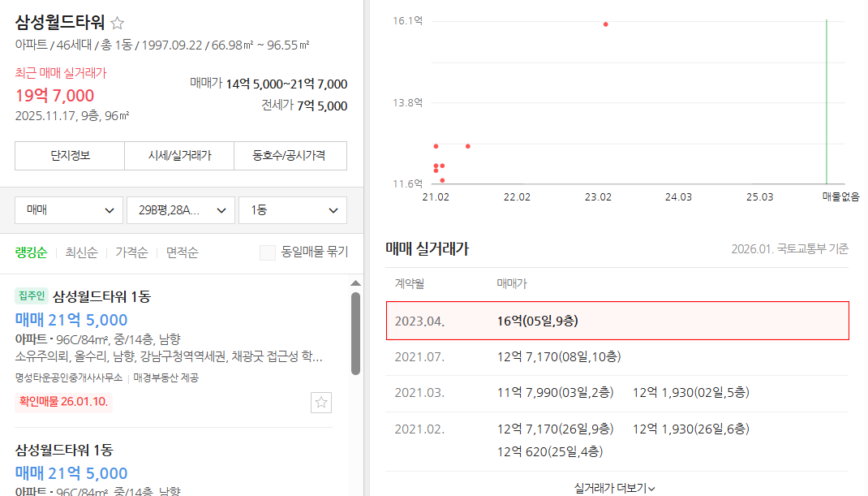
Task: Select 2023.04. 16억(05일,9층) transaction row
Action: (x=617, y=321)
